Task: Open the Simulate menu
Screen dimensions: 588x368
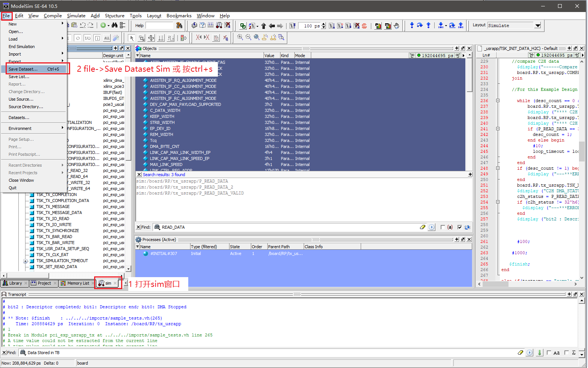Action: click(76, 16)
